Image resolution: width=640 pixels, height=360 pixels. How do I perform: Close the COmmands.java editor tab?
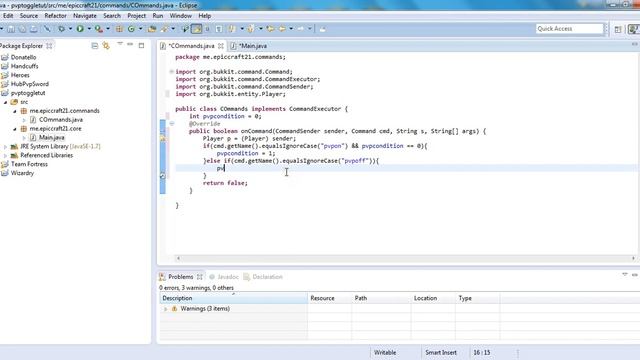tap(221, 46)
